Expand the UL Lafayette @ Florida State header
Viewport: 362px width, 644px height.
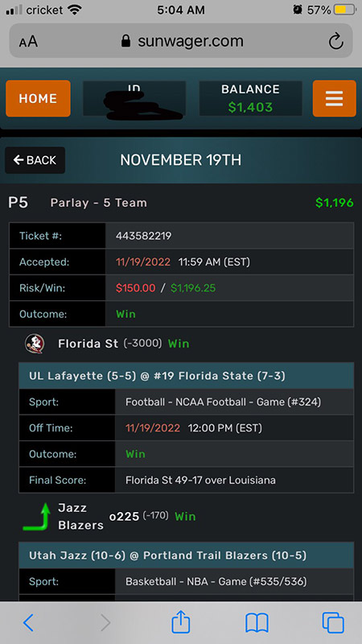[187, 376]
